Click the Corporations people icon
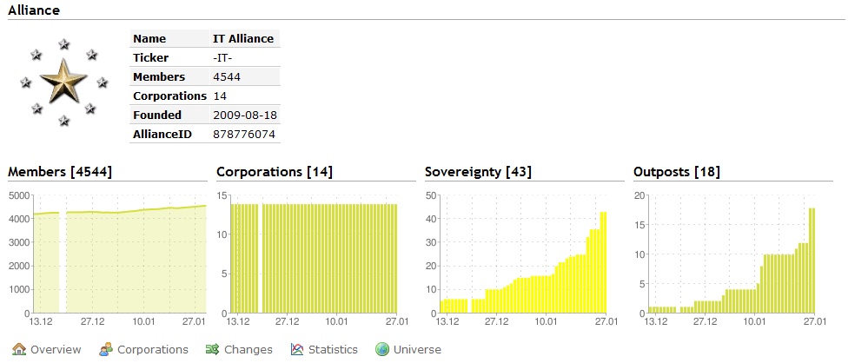The width and height of the screenshot is (868, 363). tap(106, 349)
